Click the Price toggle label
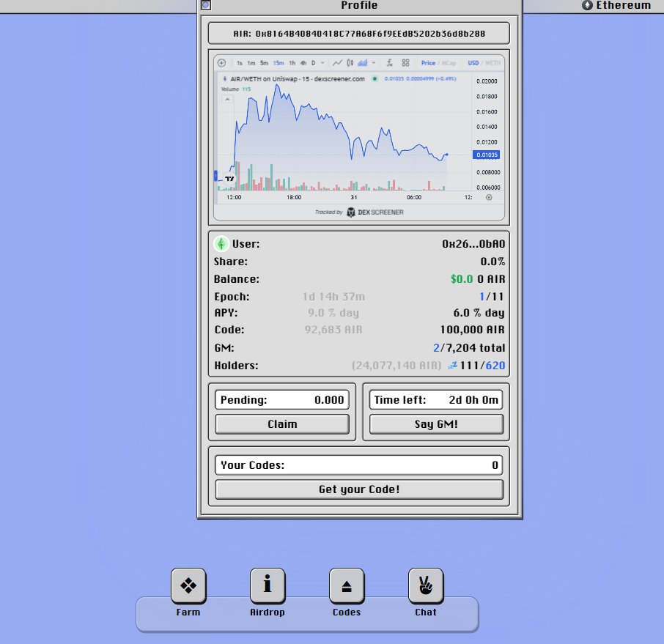The image size is (664, 644). [428, 63]
